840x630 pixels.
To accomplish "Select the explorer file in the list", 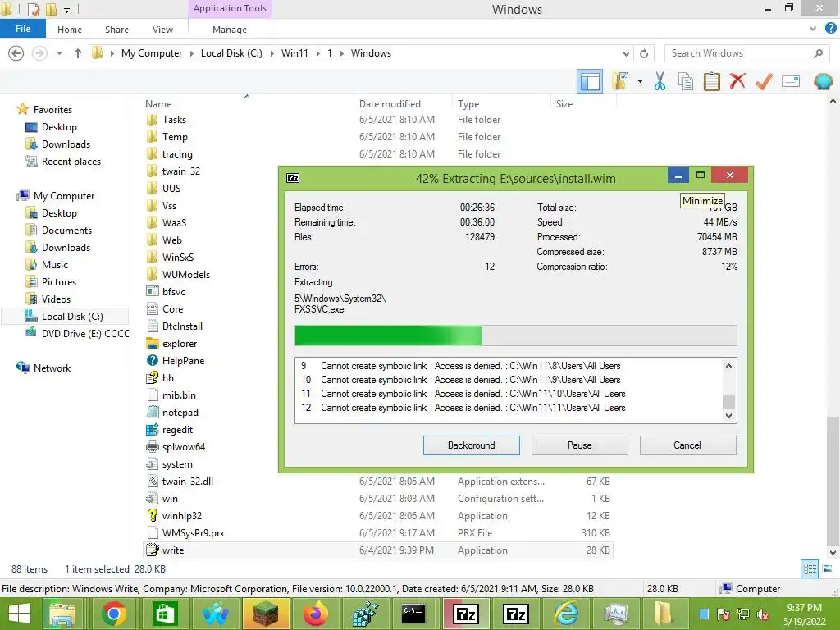I will (x=180, y=344).
